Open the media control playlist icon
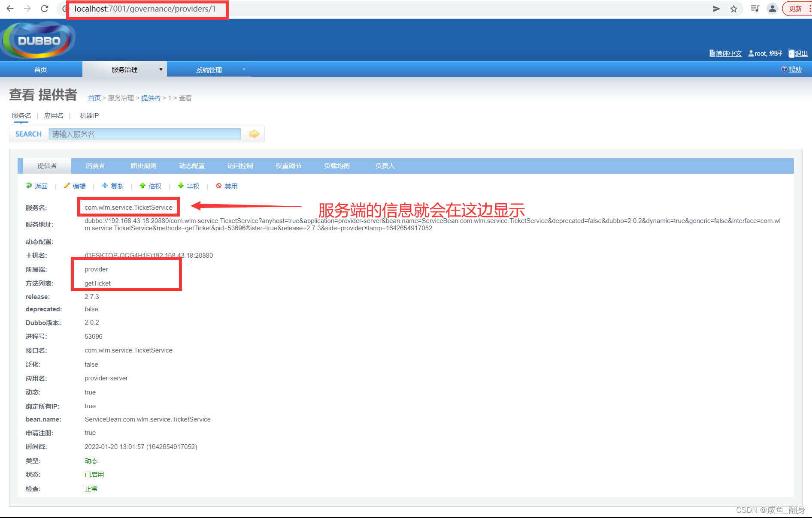The image size is (812, 518). point(755,9)
